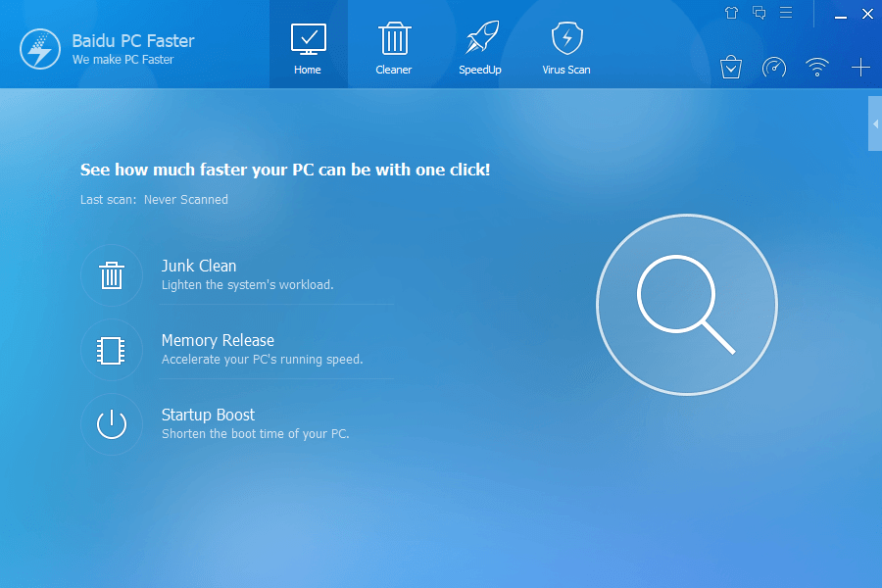Expand the side panel arrow handle
This screenshot has width=882, height=588.
coord(875,123)
